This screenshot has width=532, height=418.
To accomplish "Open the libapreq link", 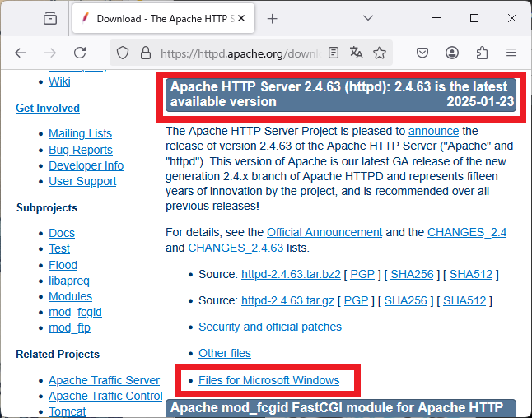I will [69, 281].
